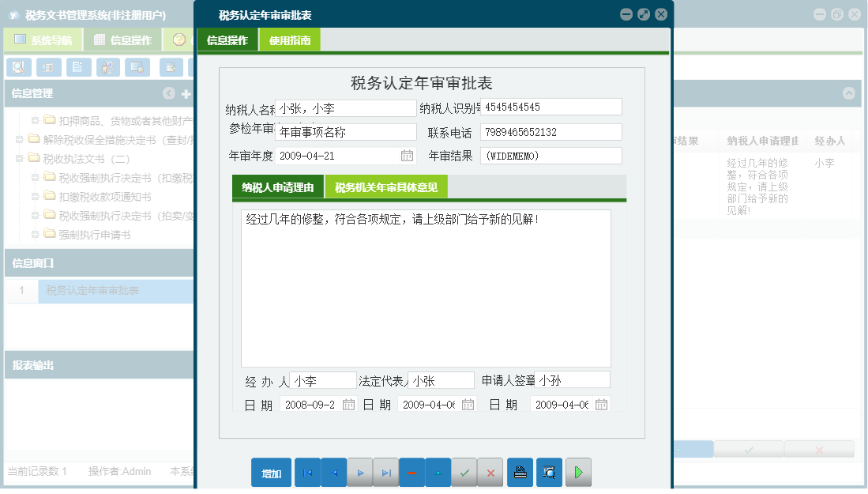The image size is (868, 494).
Task: Jump to first record with the |◀ icon
Action: coord(307,472)
